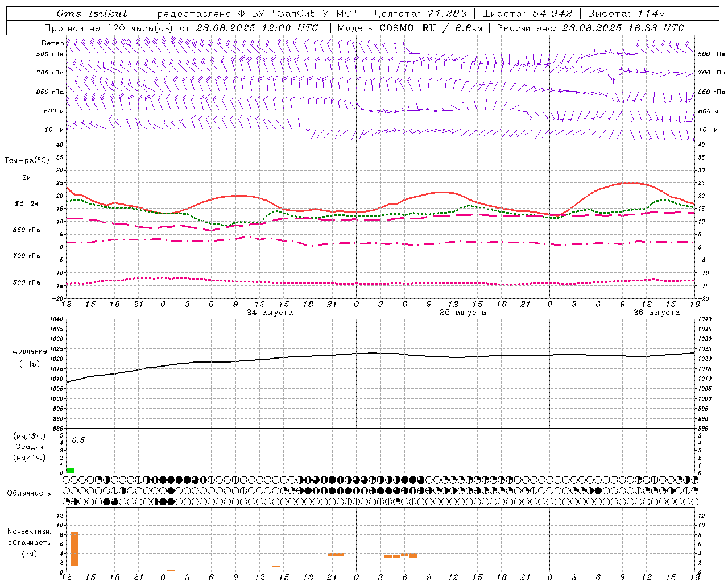The height and width of the screenshot is (582, 728).
Task: Click the 'Облачность' cloud cover label
Action: pyautogui.click(x=29, y=493)
